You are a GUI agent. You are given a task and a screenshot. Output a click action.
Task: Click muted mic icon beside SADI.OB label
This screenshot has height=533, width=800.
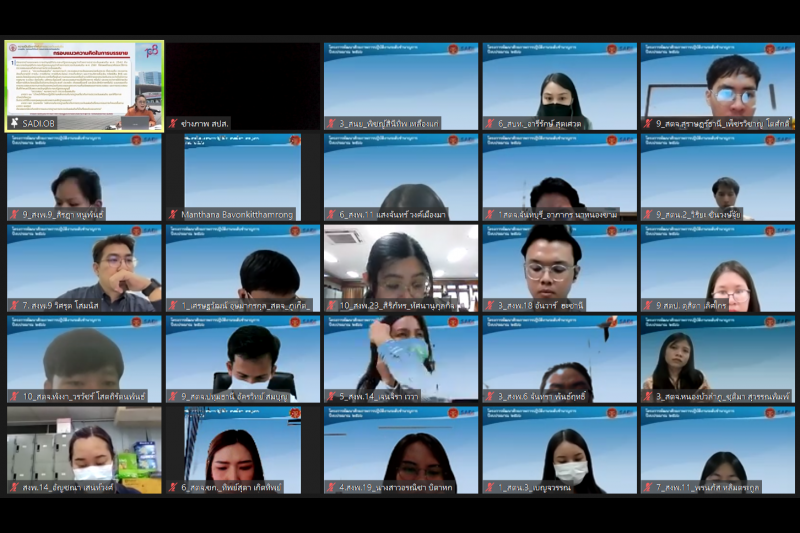14,123
